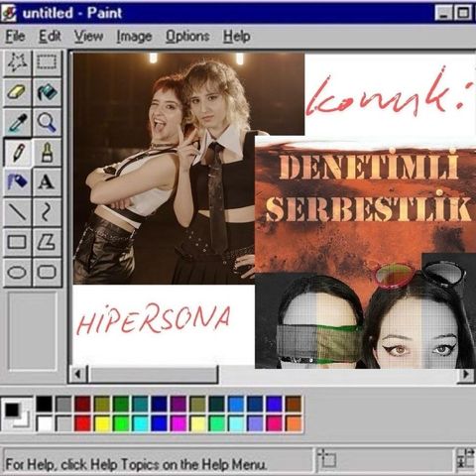Select the Text tool letter A

point(47,182)
